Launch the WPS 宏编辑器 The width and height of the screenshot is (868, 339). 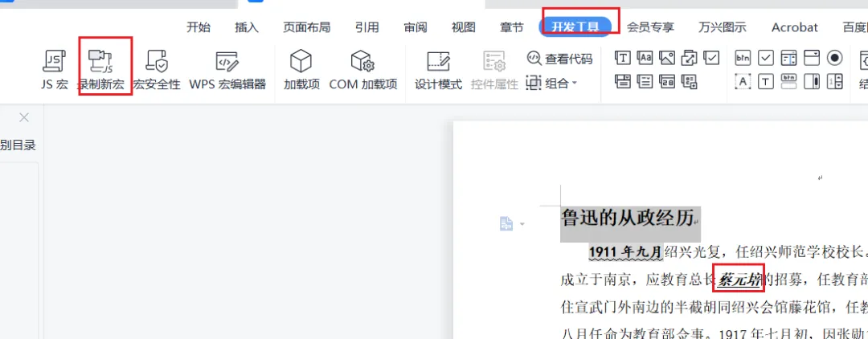(x=227, y=70)
